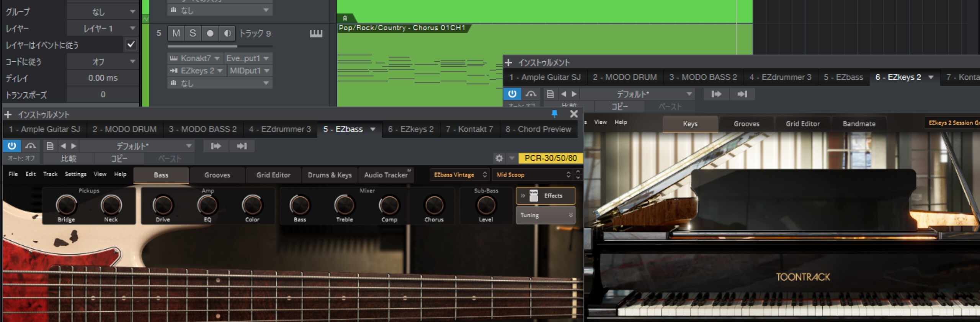This screenshot has height=322, width=980.
Task: Open the Effects panel in EZbass
Action: 546,195
